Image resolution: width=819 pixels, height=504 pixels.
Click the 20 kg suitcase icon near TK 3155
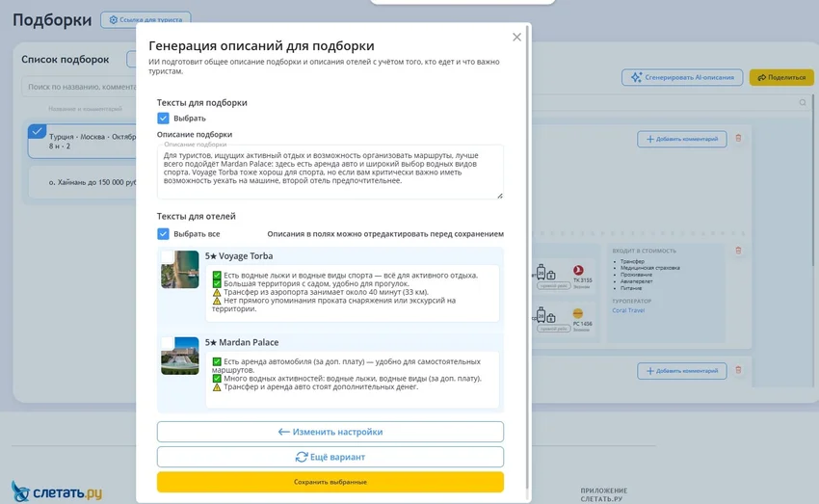(542, 272)
